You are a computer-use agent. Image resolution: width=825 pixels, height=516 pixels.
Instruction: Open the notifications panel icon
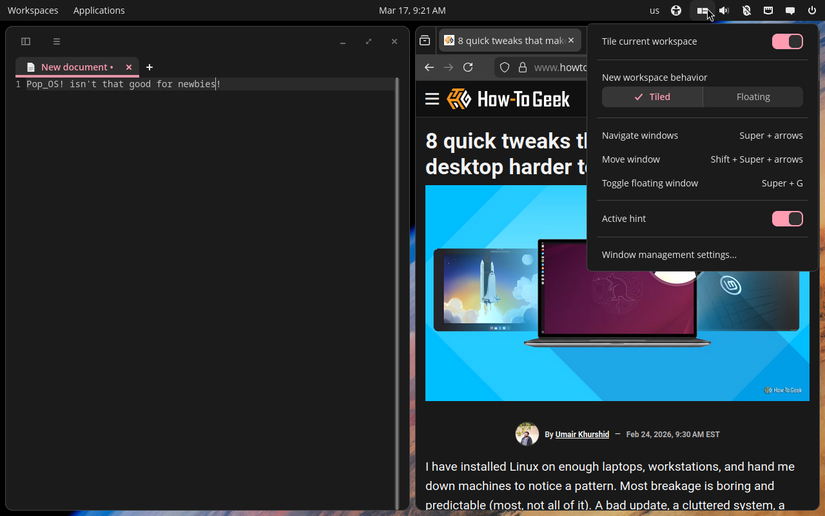790,11
